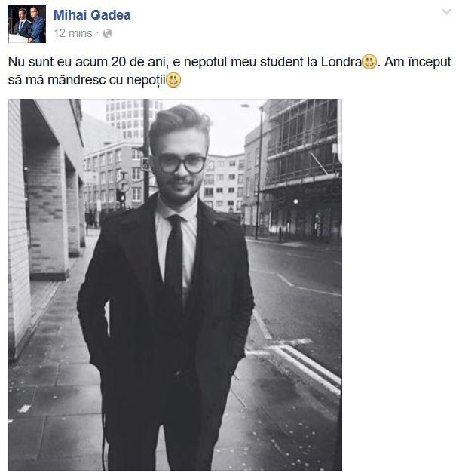Click the smiley emoji after "Londra"
The image size is (456, 476).
coord(369,62)
